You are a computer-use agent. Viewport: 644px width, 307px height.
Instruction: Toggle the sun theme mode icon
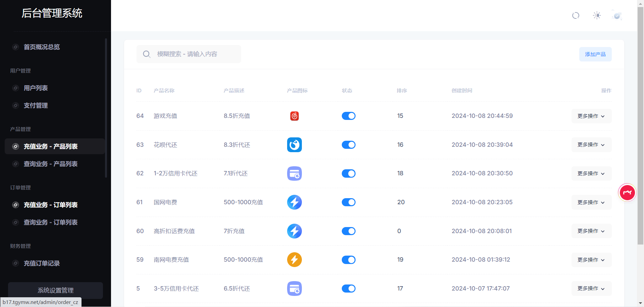point(597,15)
